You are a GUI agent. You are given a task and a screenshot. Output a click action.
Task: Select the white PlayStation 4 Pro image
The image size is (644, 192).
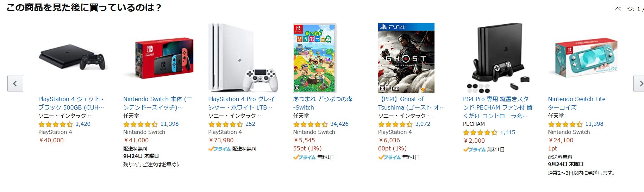[243, 58]
